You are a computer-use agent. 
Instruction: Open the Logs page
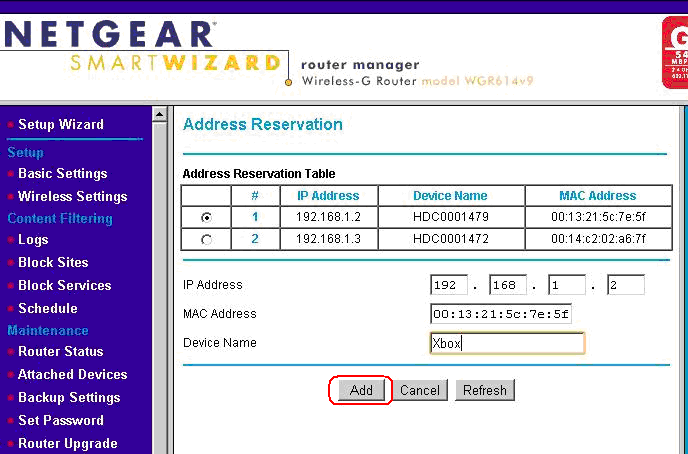[33, 240]
